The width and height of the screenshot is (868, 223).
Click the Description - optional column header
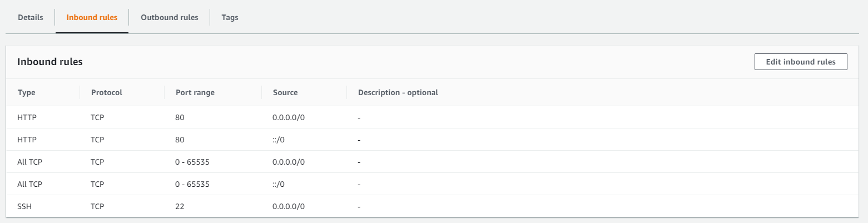pos(398,92)
